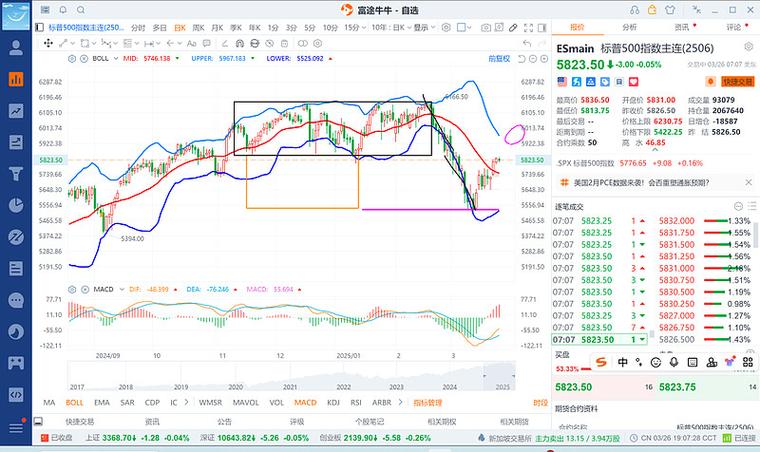Image resolution: width=760 pixels, height=452 pixels.
Task: Remove the BOLL indicator with x icon
Action: (x=84, y=59)
